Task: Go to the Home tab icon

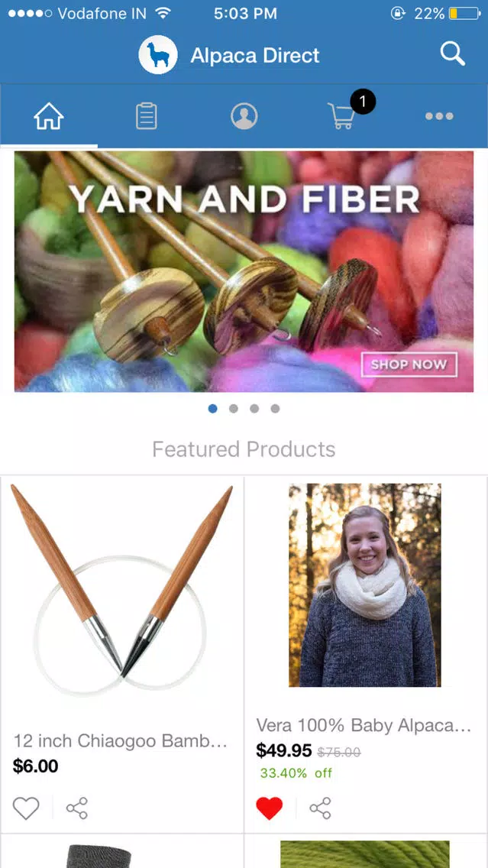Action: click(x=49, y=116)
